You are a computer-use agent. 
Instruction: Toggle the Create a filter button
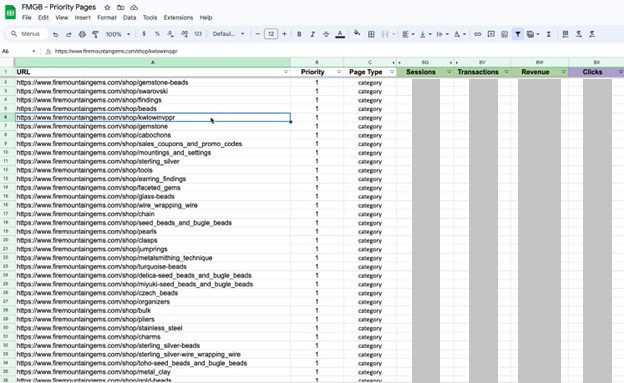(517, 34)
